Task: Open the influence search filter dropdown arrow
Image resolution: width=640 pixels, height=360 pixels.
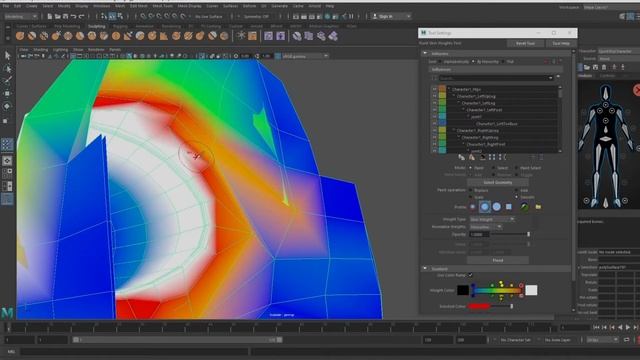Action: point(550,78)
